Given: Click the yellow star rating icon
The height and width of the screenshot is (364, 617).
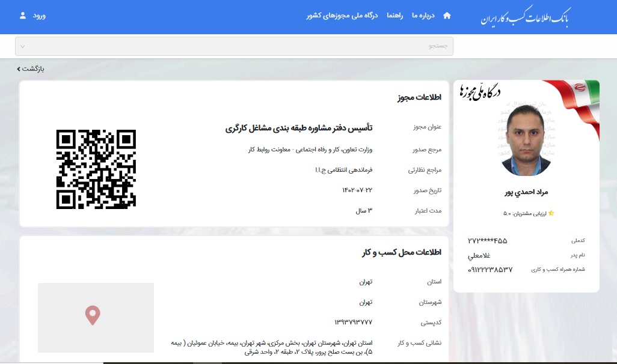Looking at the screenshot, I should pyautogui.click(x=551, y=213).
